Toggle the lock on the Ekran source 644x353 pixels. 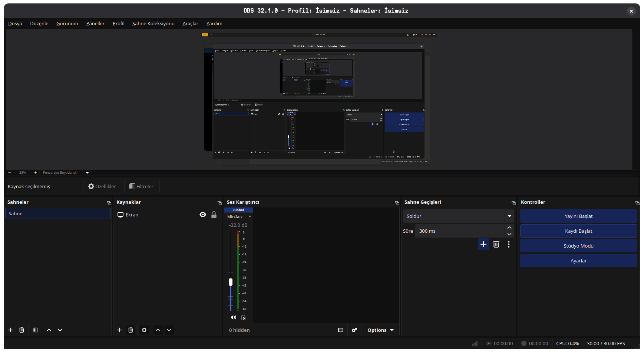point(214,215)
